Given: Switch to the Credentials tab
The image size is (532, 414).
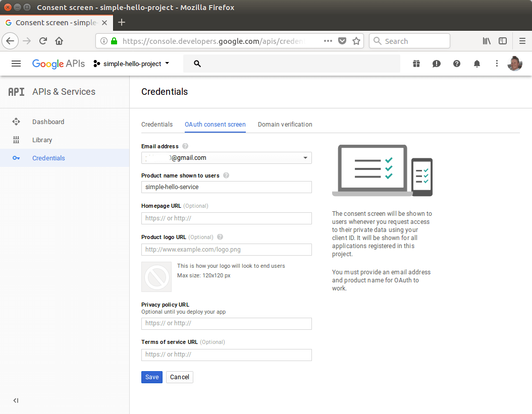Looking at the screenshot, I should tap(157, 125).
